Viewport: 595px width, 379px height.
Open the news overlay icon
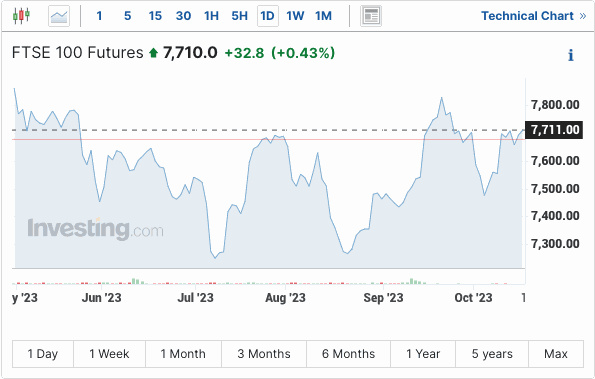[371, 16]
